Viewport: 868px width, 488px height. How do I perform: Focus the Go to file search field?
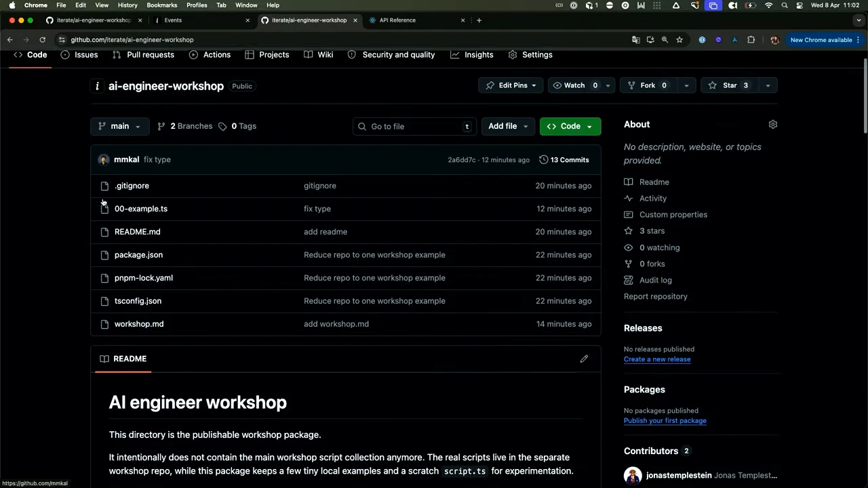[413, 126]
